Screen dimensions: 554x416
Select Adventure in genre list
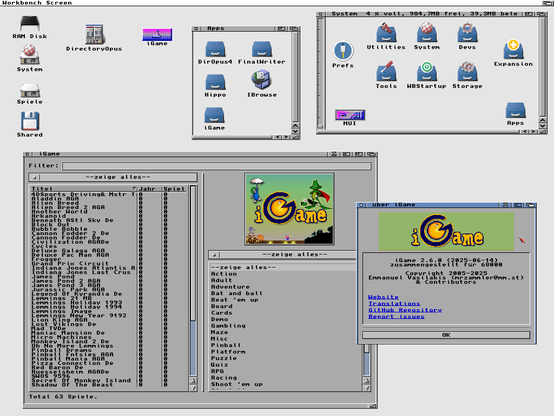coord(230,287)
